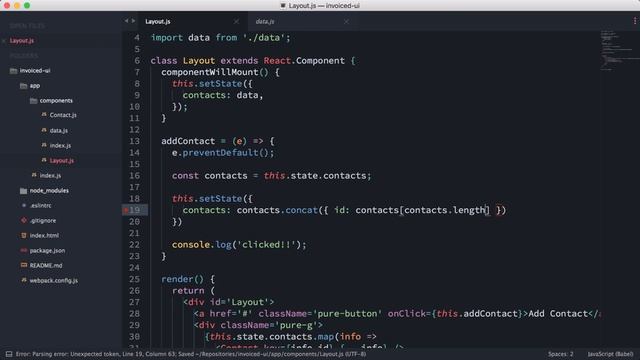
Task: Click the components folder icon
Action: click(33, 100)
